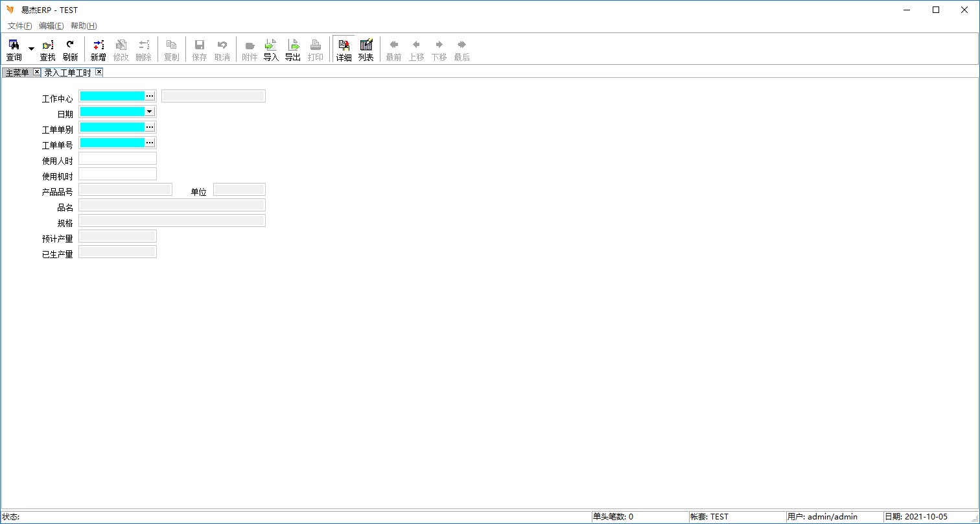This screenshot has height=524, width=980.
Task: Click the 使用机时 input field
Action: (x=117, y=174)
